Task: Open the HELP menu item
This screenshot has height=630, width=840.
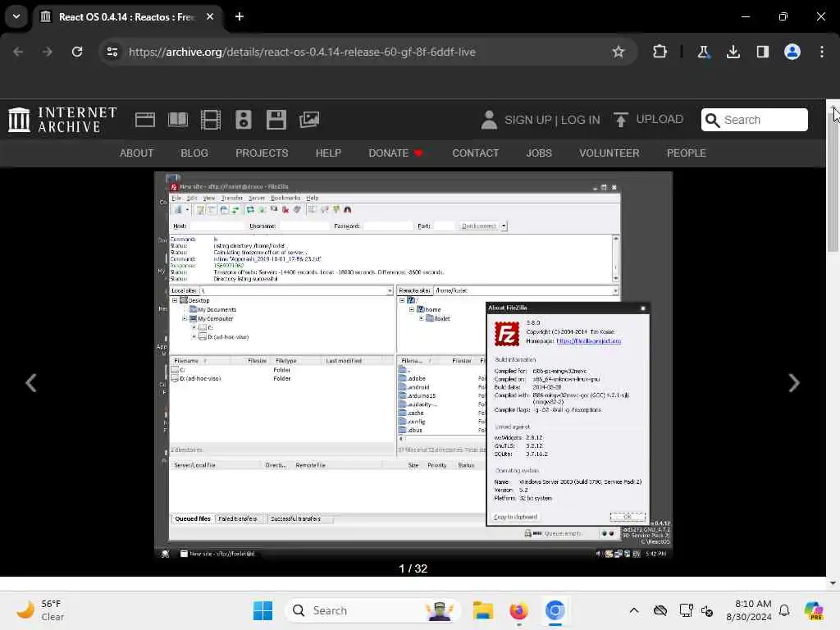Action: coord(328,153)
